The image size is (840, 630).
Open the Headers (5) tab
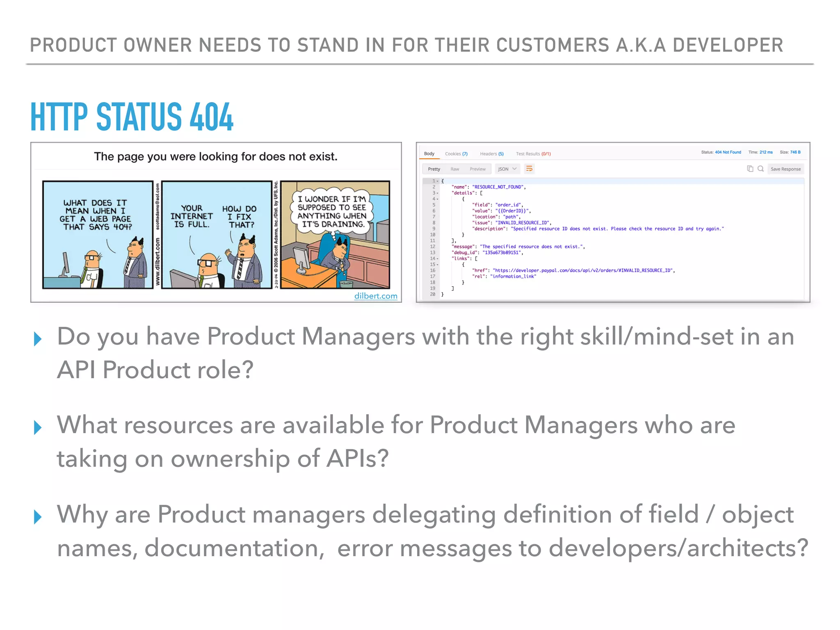[492, 154]
